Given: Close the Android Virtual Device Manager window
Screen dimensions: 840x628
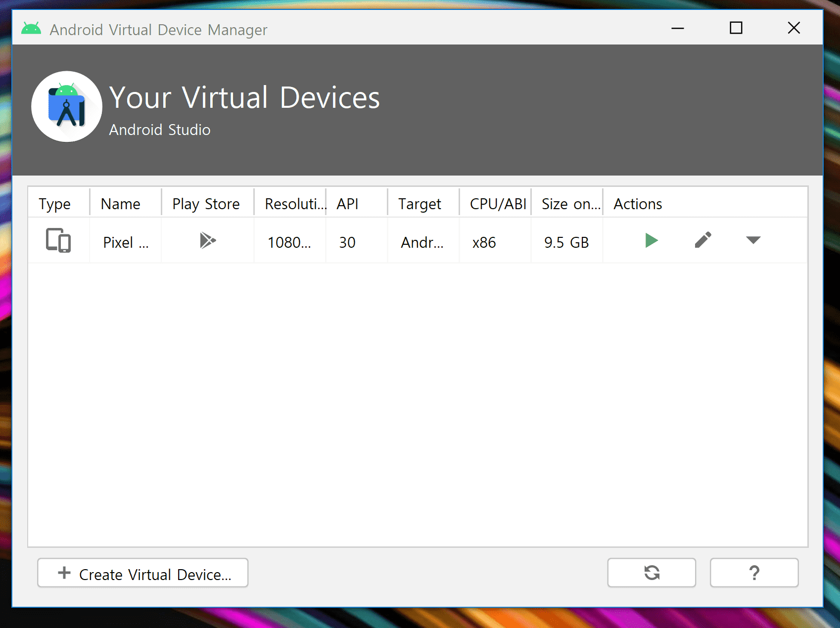Looking at the screenshot, I should [794, 28].
